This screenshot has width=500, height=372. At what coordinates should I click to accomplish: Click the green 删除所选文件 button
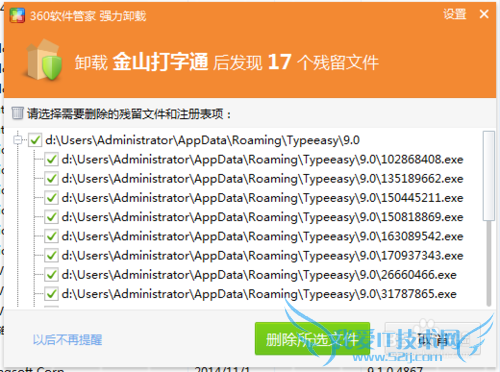point(312,338)
